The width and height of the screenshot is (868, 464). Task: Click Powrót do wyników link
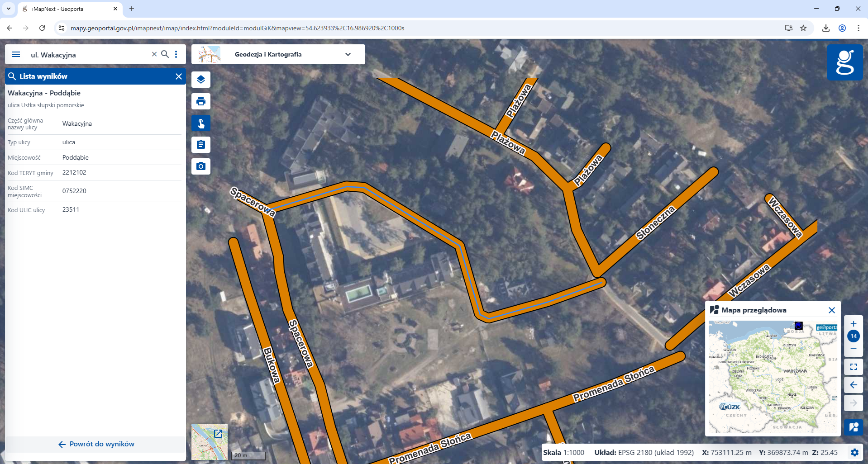tap(96, 444)
